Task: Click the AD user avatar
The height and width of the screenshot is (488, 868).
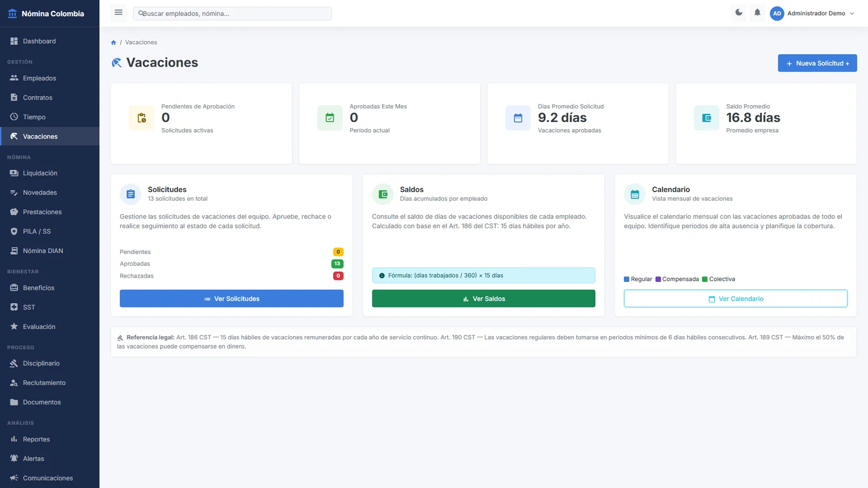Action: (x=777, y=14)
